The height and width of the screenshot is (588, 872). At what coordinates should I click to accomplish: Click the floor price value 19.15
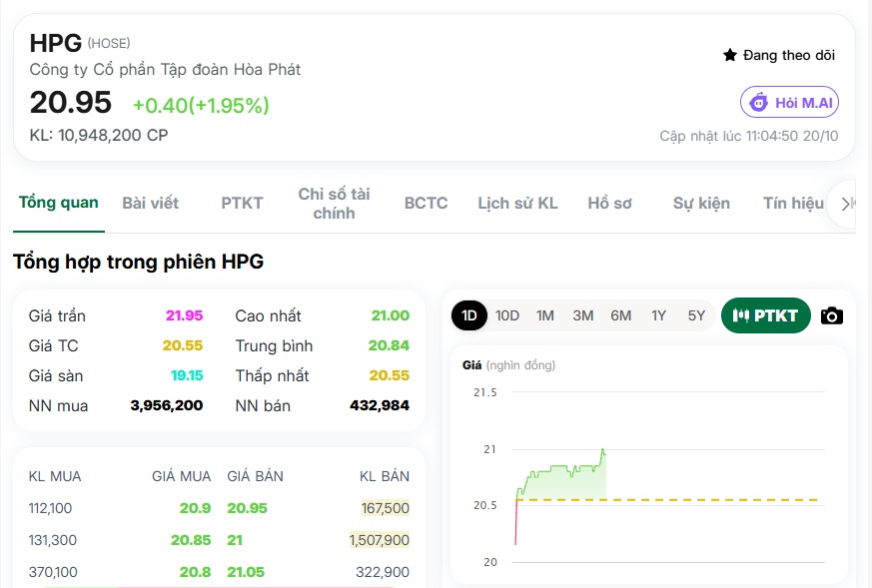[187, 375]
